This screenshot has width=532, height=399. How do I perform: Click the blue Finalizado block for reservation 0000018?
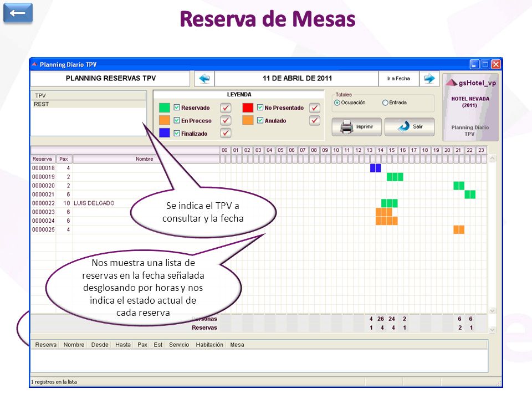click(x=375, y=168)
